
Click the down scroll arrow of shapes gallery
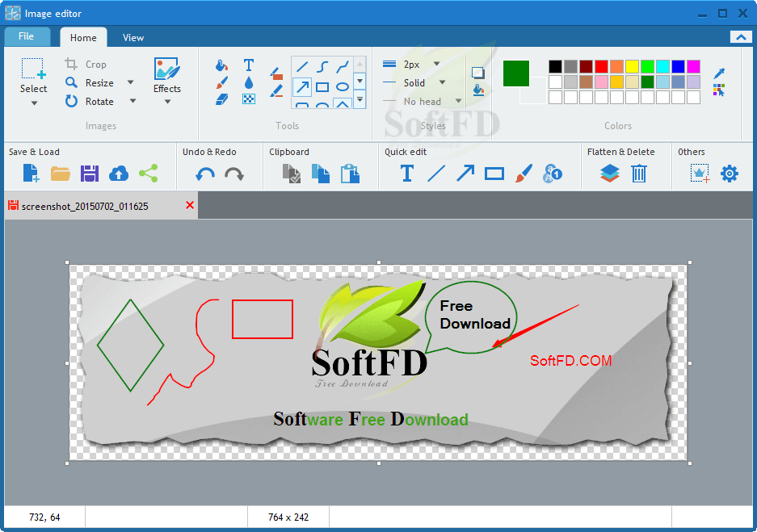(360, 81)
